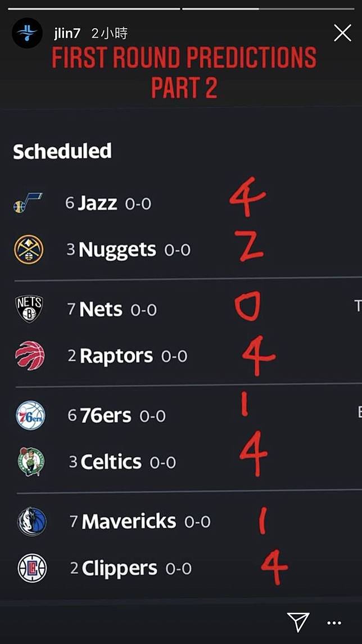Tap the Denver Nuggets team logo

[28, 250]
